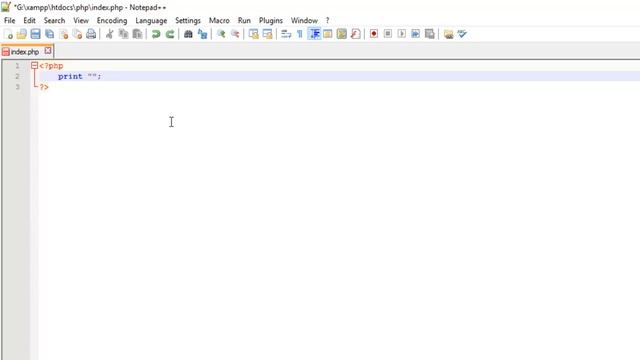Click line number 1 in margin

[17, 66]
